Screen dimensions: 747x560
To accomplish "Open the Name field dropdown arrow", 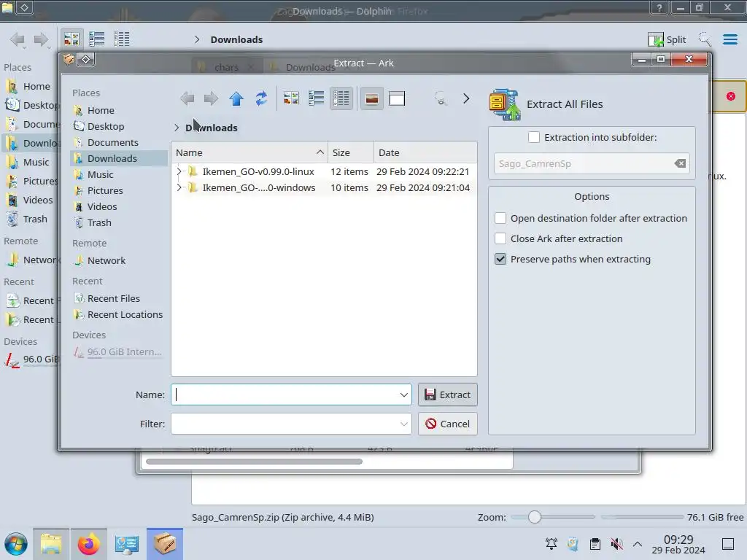I will pyautogui.click(x=403, y=394).
